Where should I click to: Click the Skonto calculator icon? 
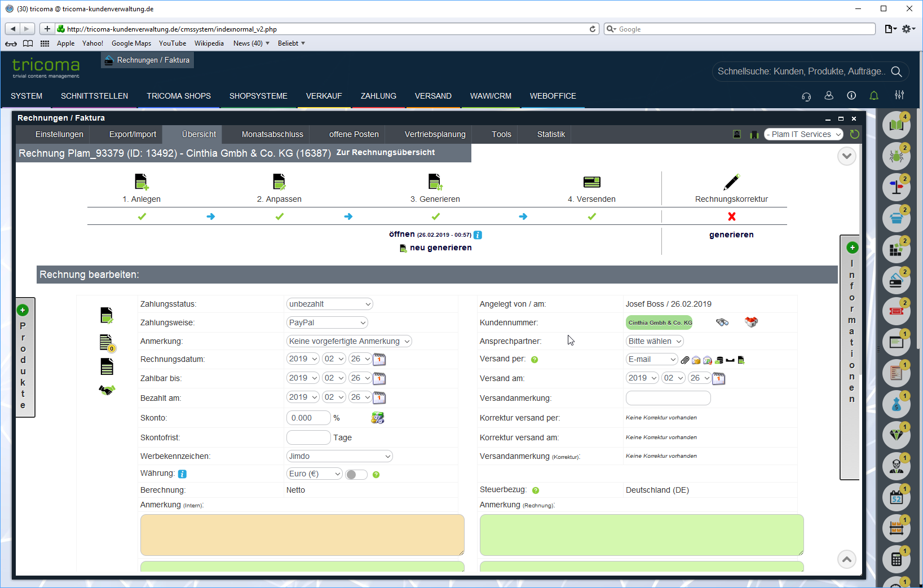377,418
